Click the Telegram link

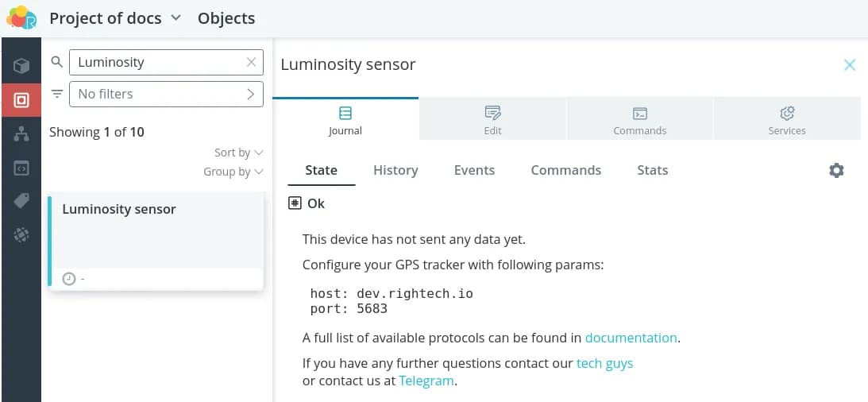pyautogui.click(x=426, y=381)
